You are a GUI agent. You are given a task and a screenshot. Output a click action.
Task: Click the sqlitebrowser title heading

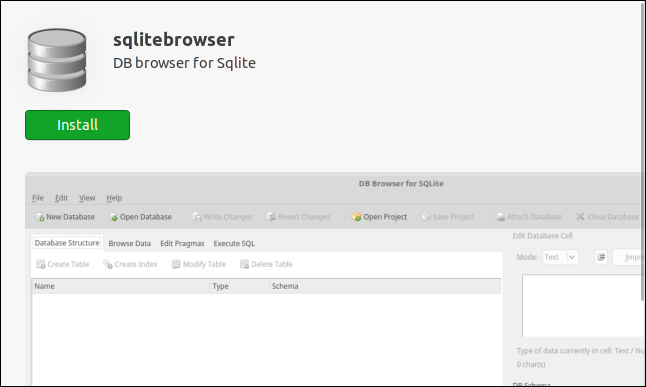click(x=174, y=40)
